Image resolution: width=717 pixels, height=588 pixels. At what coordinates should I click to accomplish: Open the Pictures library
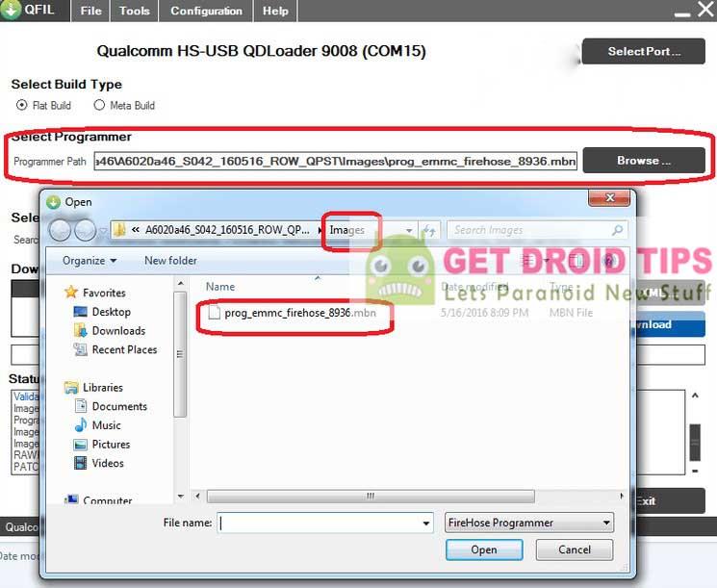(111, 445)
